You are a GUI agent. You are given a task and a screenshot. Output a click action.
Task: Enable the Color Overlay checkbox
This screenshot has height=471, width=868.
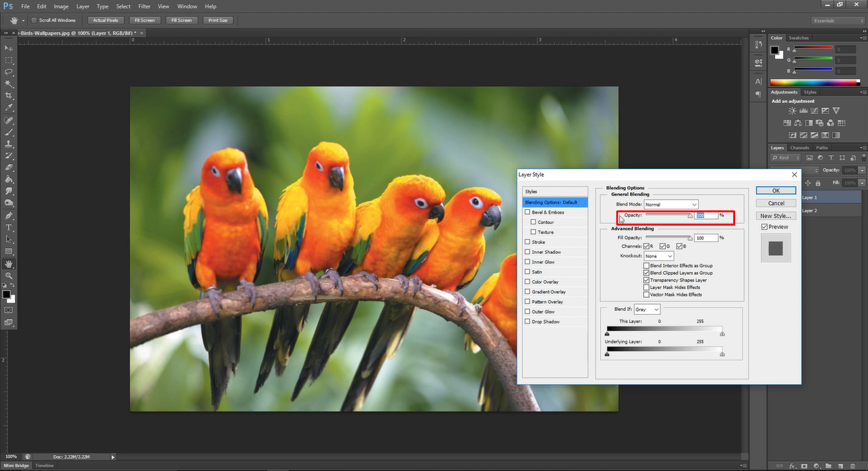(528, 282)
